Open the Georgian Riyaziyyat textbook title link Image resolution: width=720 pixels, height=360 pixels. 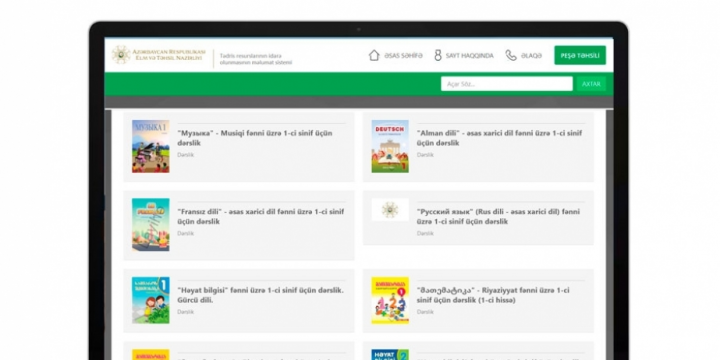click(x=493, y=295)
